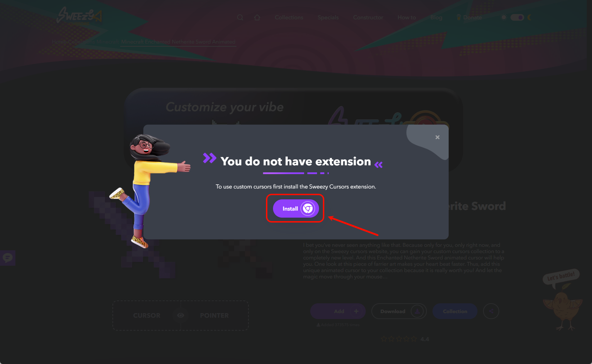The width and height of the screenshot is (592, 364).
Task: Click the sun light-mode icon in the header
Action: [x=504, y=18]
